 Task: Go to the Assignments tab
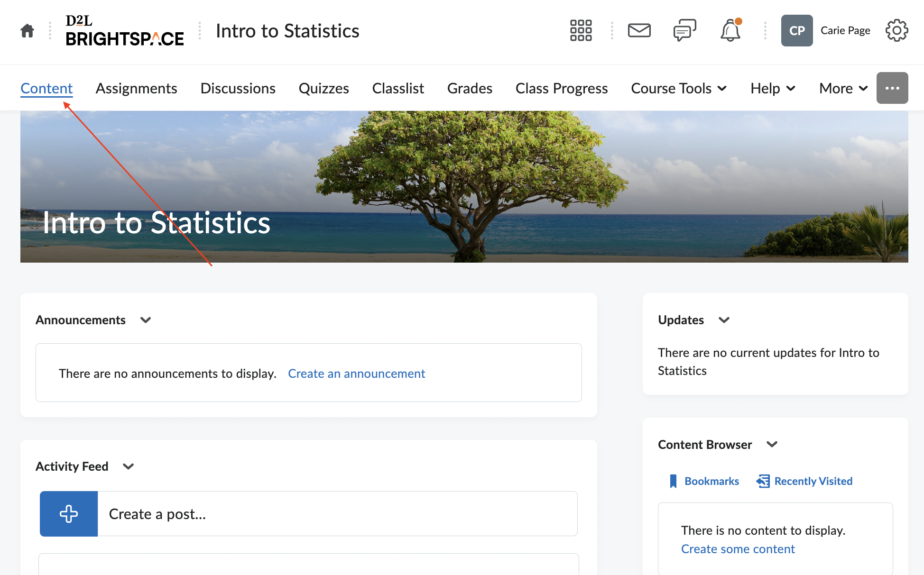pyautogui.click(x=137, y=88)
